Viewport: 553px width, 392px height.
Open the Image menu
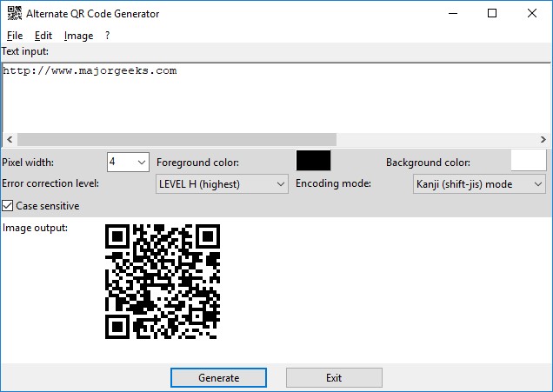(78, 36)
